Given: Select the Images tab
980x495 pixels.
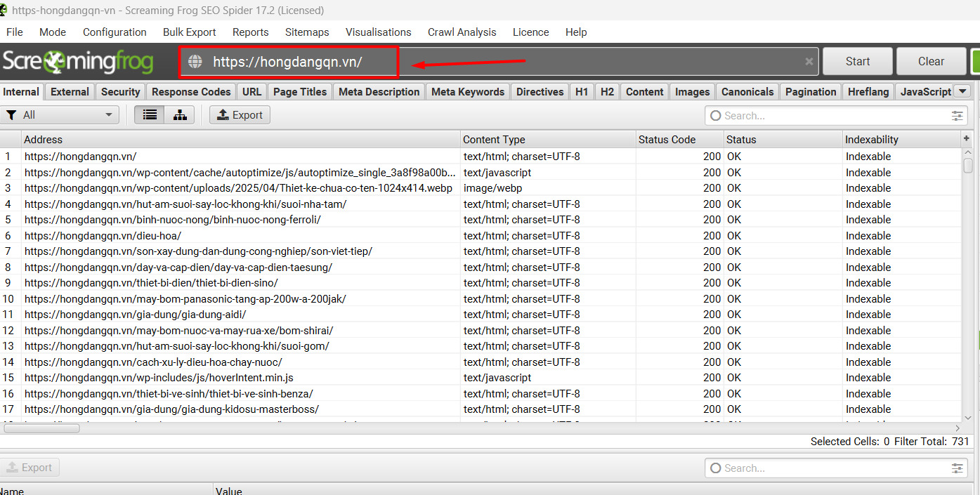Looking at the screenshot, I should [x=693, y=92].
